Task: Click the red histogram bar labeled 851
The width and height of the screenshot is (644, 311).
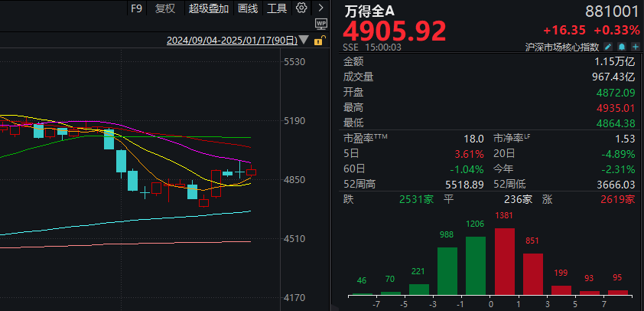Action: click(532, 274)
